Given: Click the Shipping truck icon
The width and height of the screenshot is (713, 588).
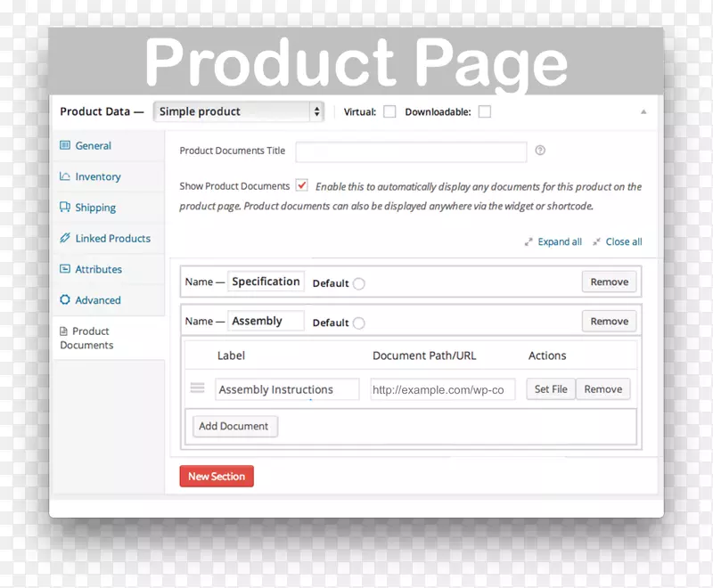Looking at the screenshot, I should (65, 207).
